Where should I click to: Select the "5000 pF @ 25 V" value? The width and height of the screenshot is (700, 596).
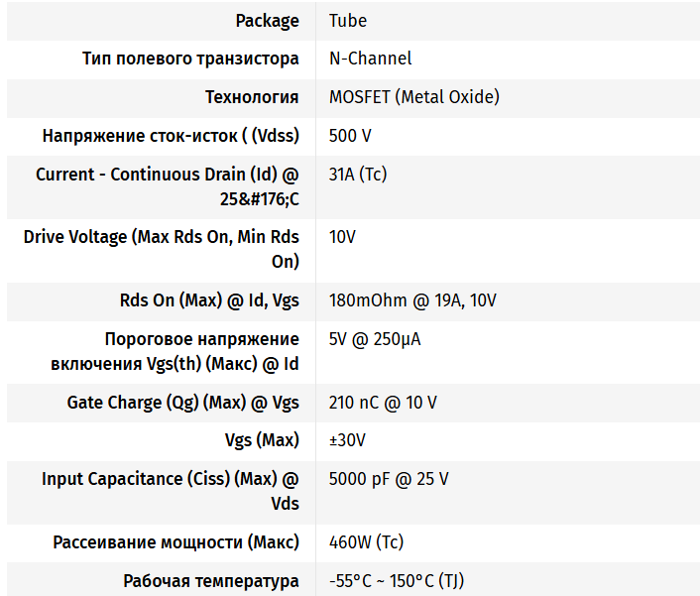pos(389,479)
